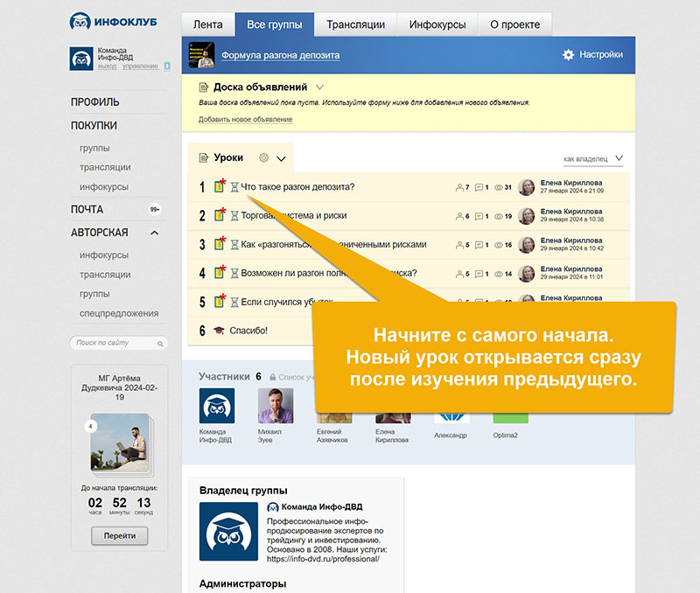This screenshot has height=593, width=700.
Task: Switch to the Лента tab
Action: tap(208, 24)
